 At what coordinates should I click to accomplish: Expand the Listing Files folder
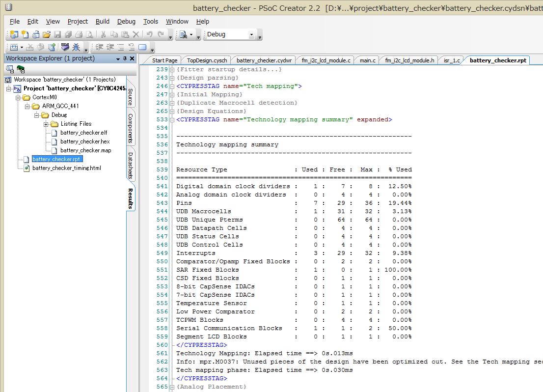[x=46, y=124]
